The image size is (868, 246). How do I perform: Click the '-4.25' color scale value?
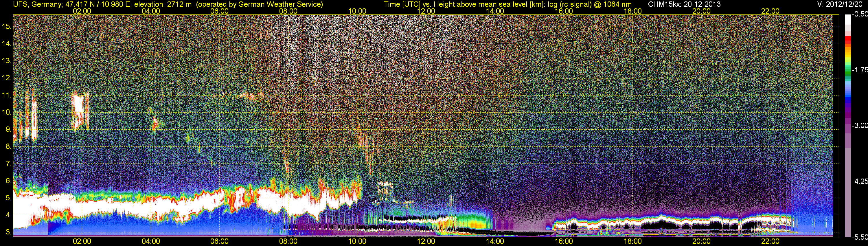click(x=860, y=181)
